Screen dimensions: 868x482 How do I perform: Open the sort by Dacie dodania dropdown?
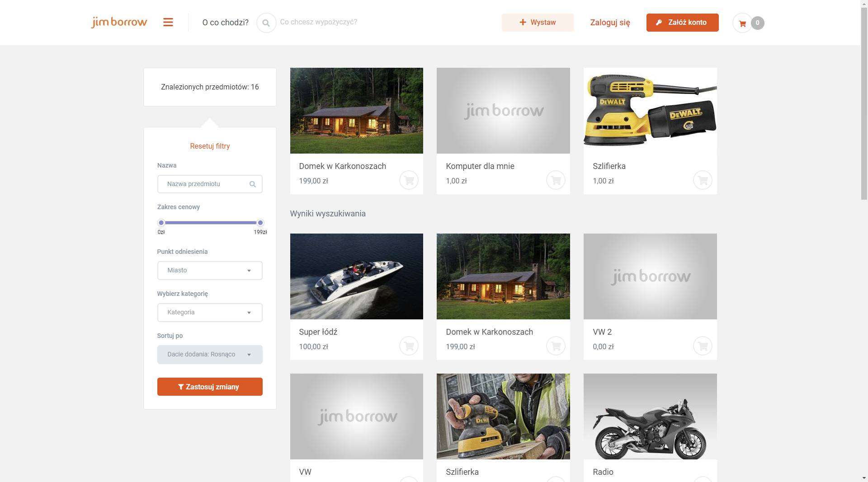210,355
